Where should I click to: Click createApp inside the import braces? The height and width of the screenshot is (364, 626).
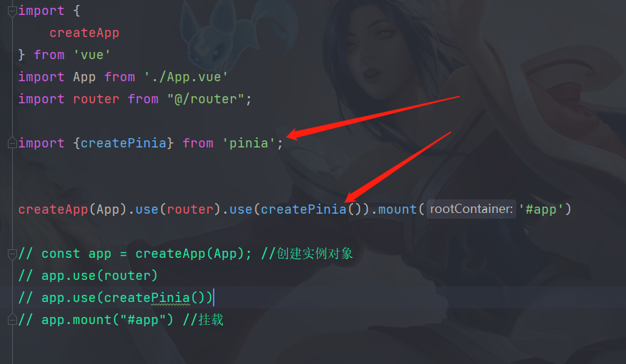(84, 33)
